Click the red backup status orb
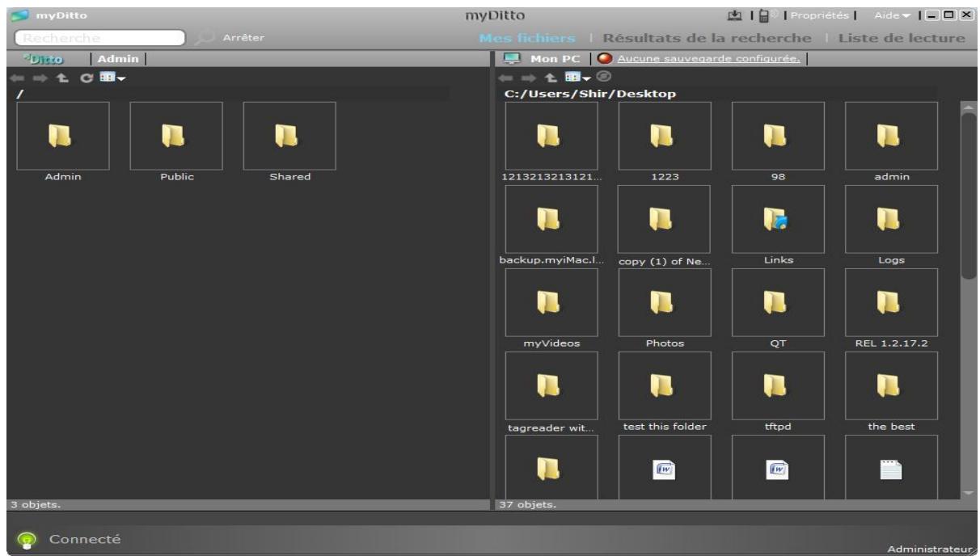The image size is (980, 560). (x=606, y=58)
